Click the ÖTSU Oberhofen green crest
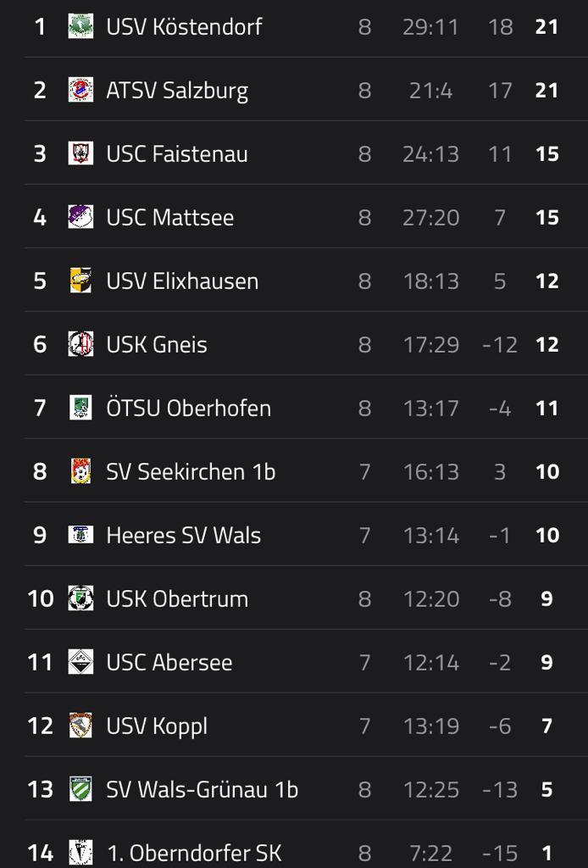Image resolution: width=588 pixels, height=868 pixels. [80, 408]
